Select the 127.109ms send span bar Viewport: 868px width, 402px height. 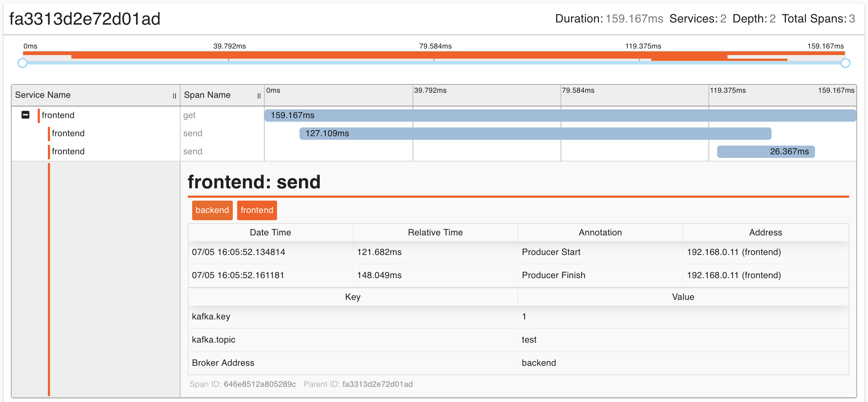point(535,134)
